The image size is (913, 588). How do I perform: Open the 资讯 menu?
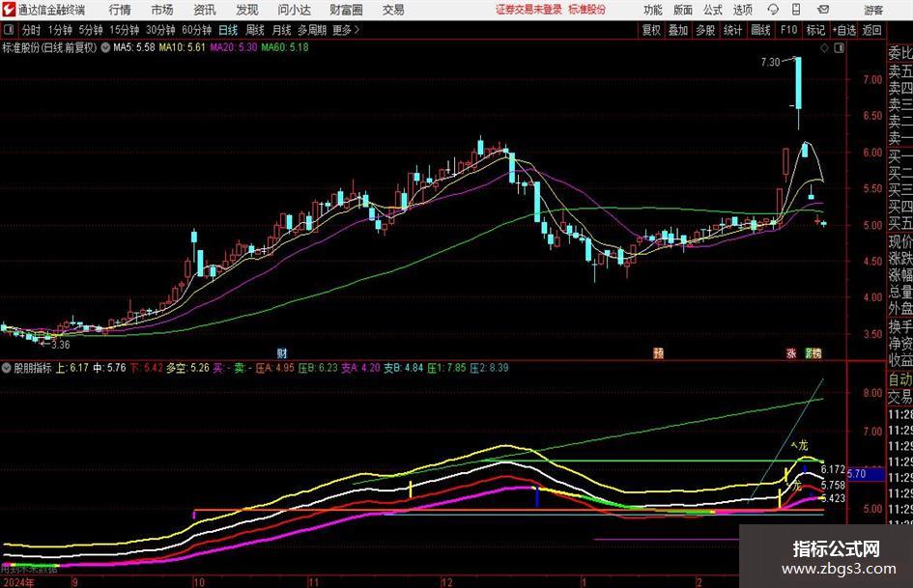205,10
